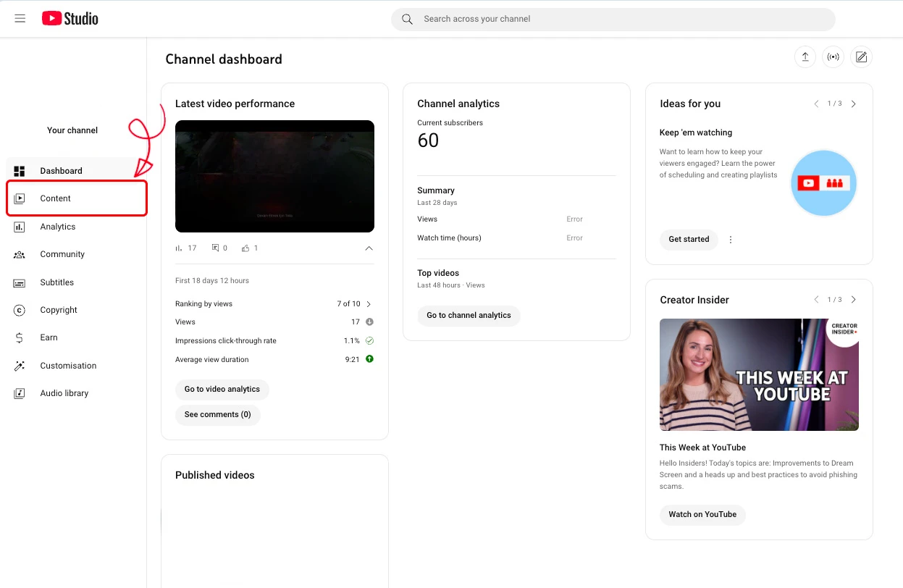Go to previous Creator Insider card
This screenshot has width=903, height=588.
click(x=816, y=300)
